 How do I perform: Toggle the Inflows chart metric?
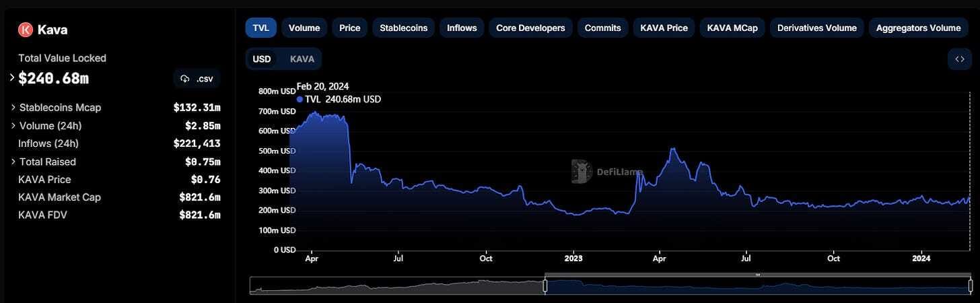click(x=462, y=28)
